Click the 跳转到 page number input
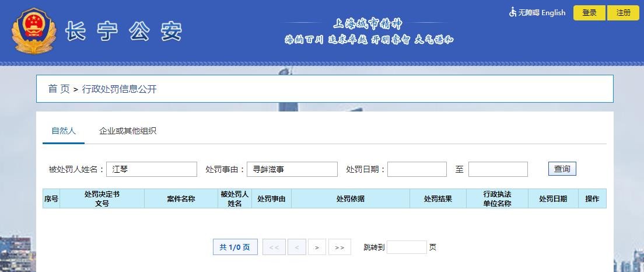The image size is (644, 272). coord(407,247)
